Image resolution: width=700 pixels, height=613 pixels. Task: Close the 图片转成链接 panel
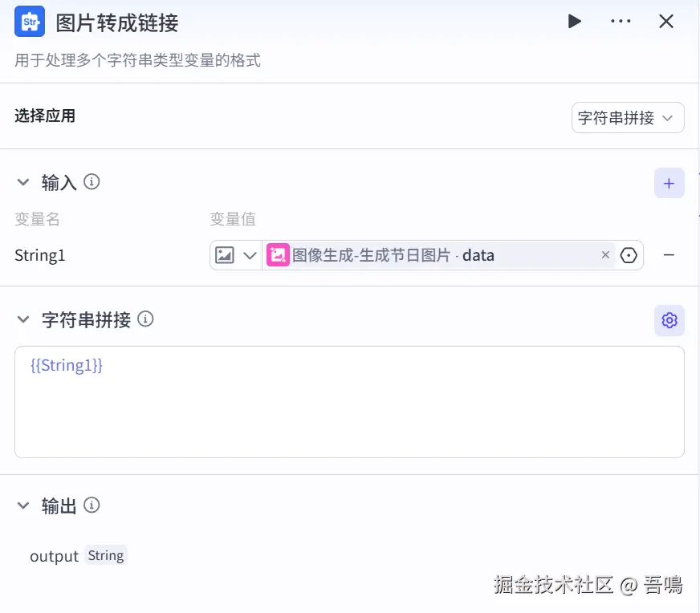click(x=666, y=21)
